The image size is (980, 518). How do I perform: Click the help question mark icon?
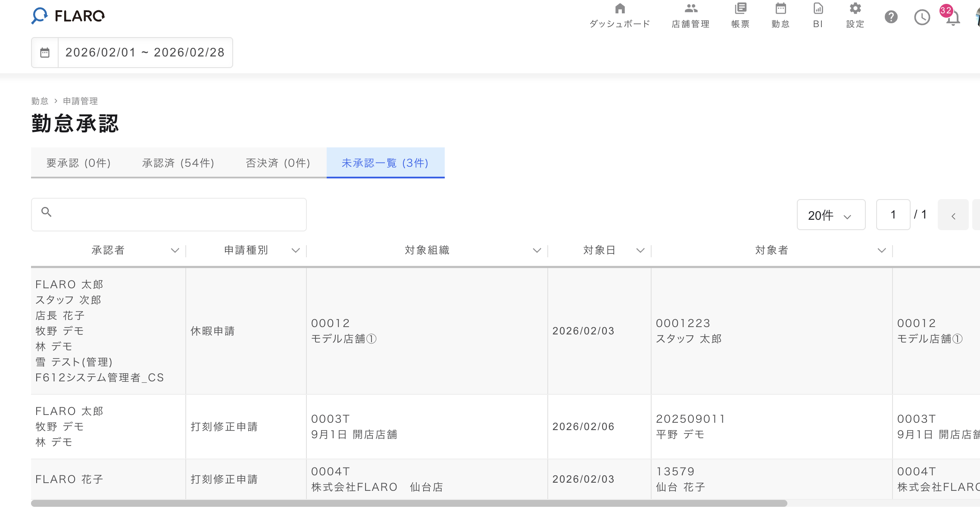pos(891,17)
